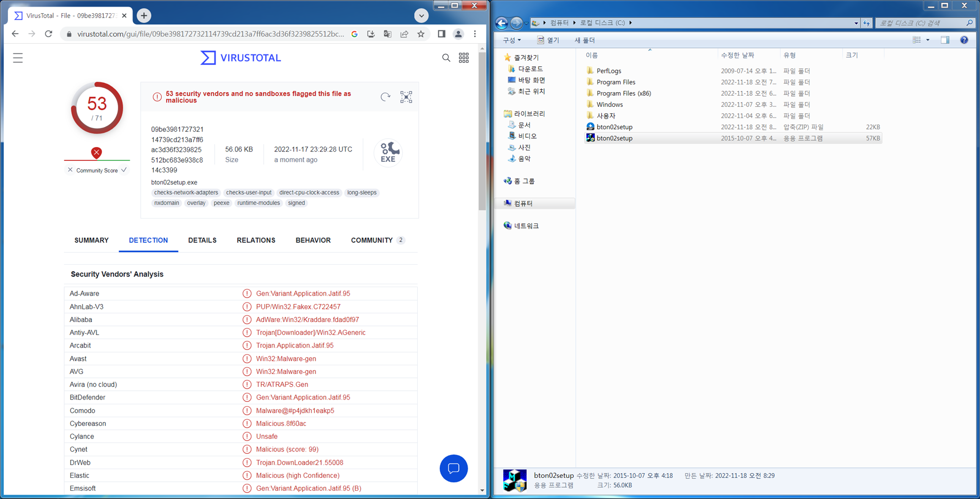The width and height of the screenshot is (980, 499).
Task: Click the VirusTotal logo
Action: (241, 58)
